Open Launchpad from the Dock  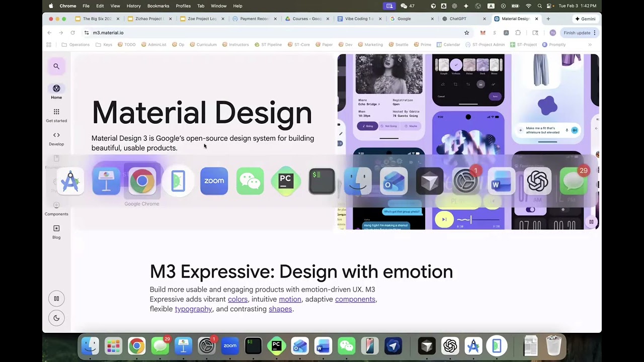click(x=113, y=346)
